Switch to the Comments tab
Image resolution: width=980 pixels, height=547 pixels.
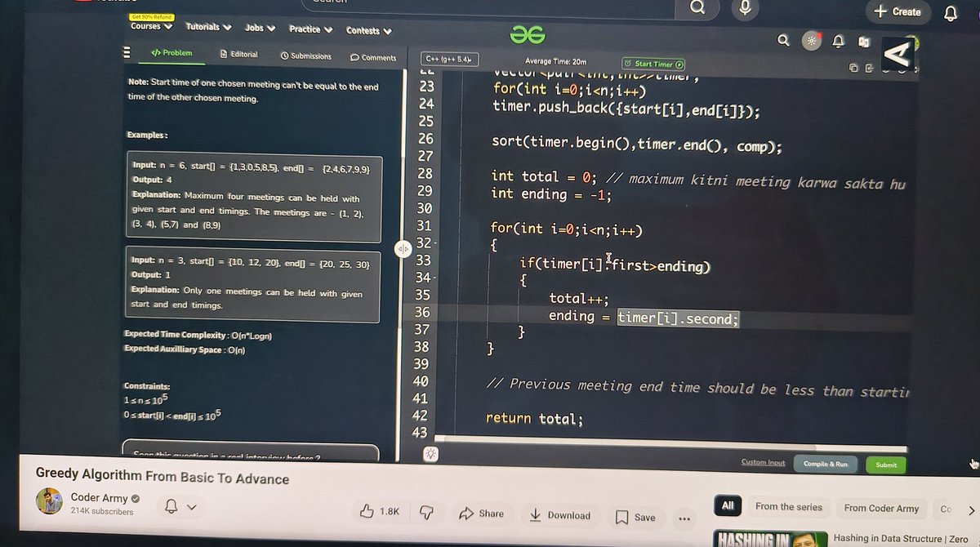(373, 58)
